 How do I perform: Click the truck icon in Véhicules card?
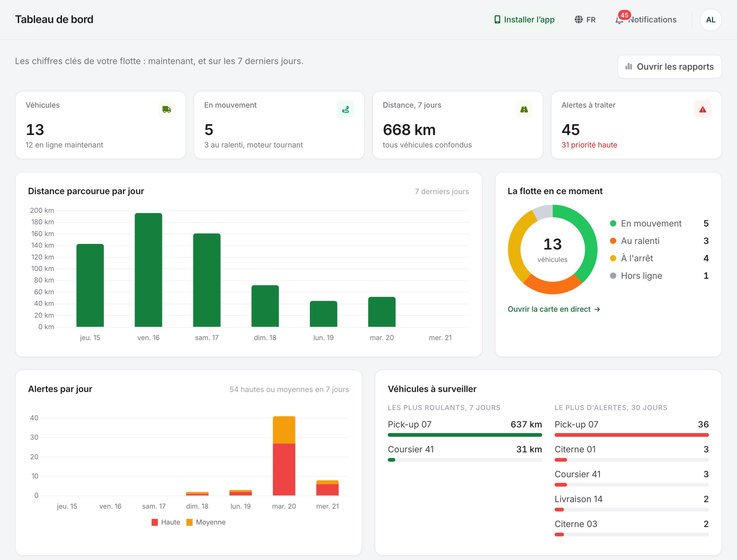click(167, 109)
